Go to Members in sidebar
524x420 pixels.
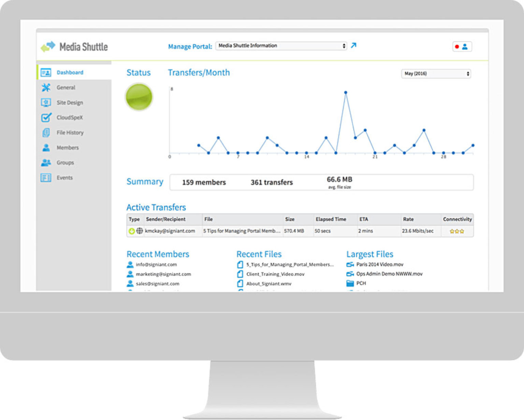(68, 148)
